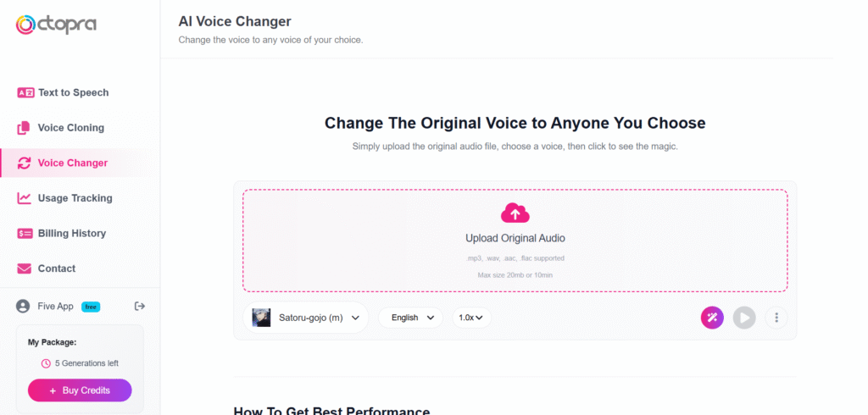Click 'How To Get Best Performance' heading
This screenshot has height=415, width=868.
pyautogui.click(x=331, y=411)
